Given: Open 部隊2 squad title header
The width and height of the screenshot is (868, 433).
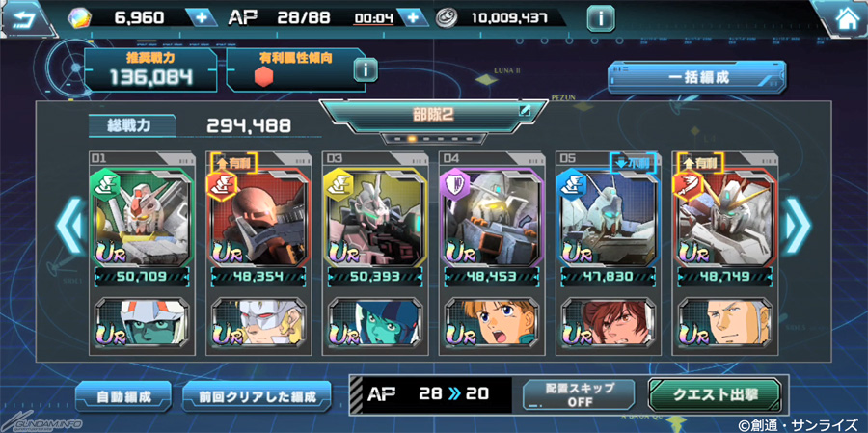Looking at the screenshot, I should (x=433, y=115).
